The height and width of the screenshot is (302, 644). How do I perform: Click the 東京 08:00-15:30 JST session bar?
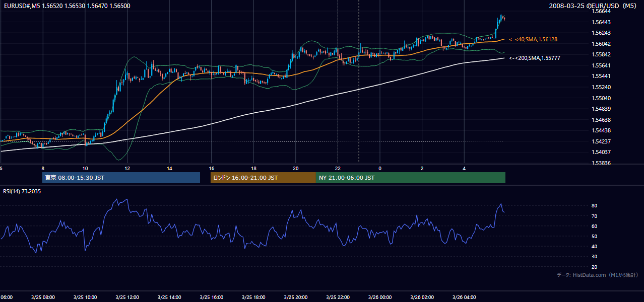(121, 178)
